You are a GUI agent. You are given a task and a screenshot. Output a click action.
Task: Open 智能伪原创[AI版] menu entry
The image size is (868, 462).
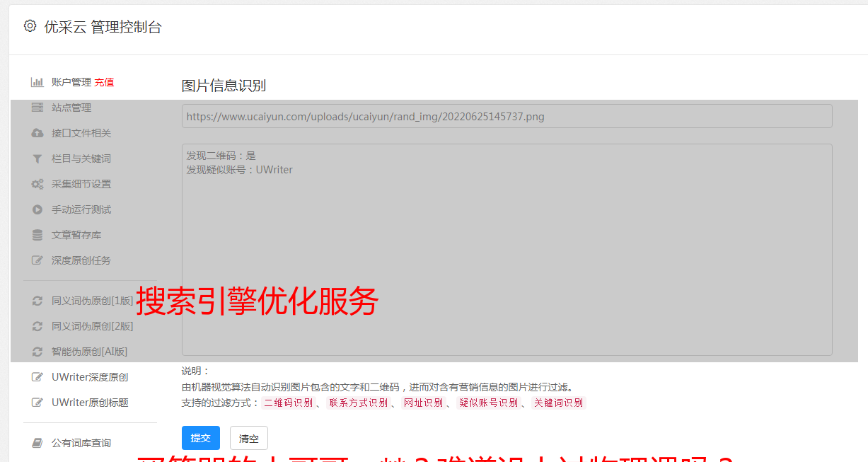[90, 352]
